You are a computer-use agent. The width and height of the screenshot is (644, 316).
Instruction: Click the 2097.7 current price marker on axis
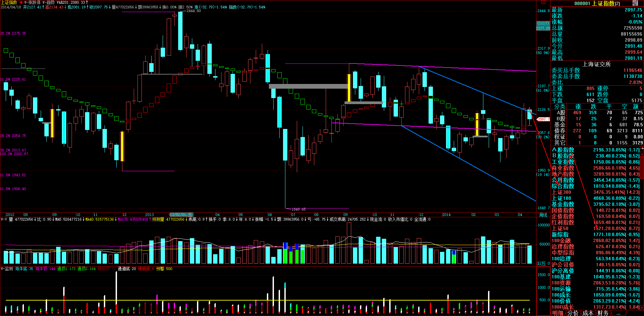point(543,119)
